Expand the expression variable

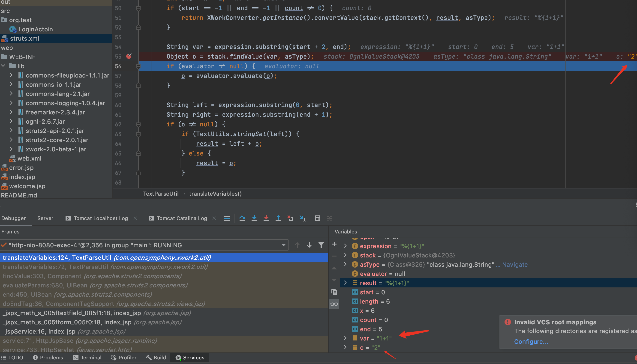(x=345, y=246)
